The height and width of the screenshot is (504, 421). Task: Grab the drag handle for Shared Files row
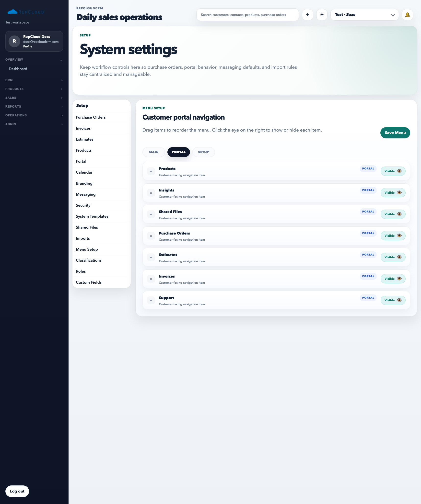(x=151, y=214)
